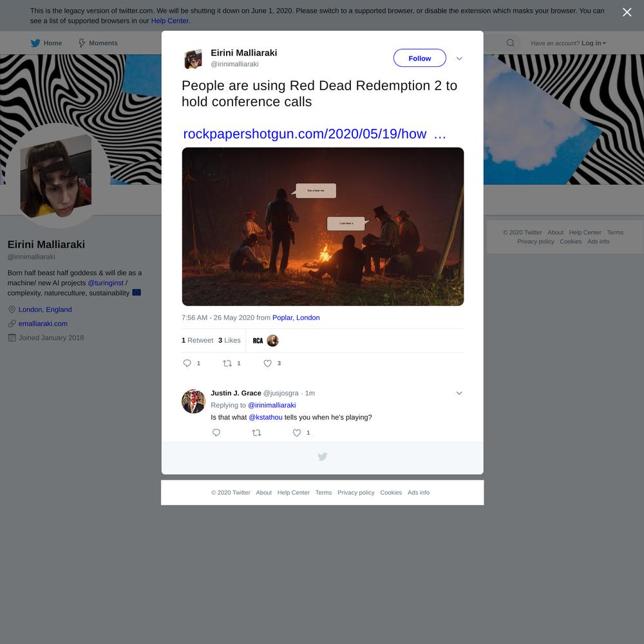Open the 1m timestamp on the reply
The image size is (644, 644).
tap(310, 393)
